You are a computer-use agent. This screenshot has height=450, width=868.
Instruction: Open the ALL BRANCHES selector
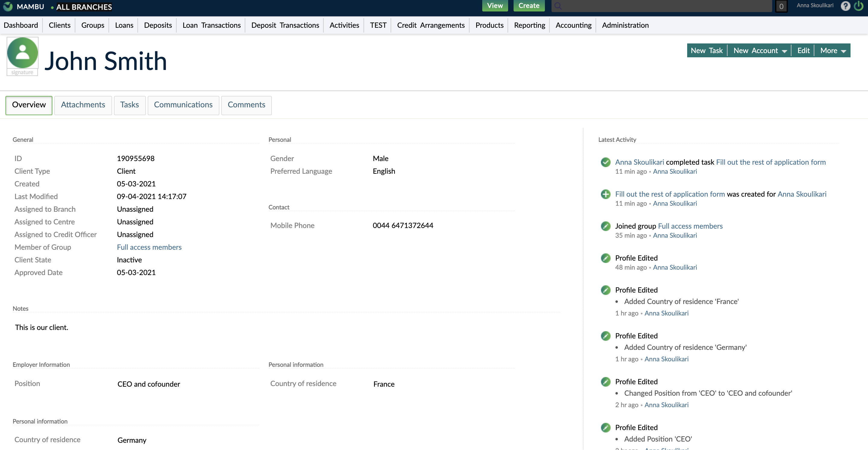tap(83, 7)
